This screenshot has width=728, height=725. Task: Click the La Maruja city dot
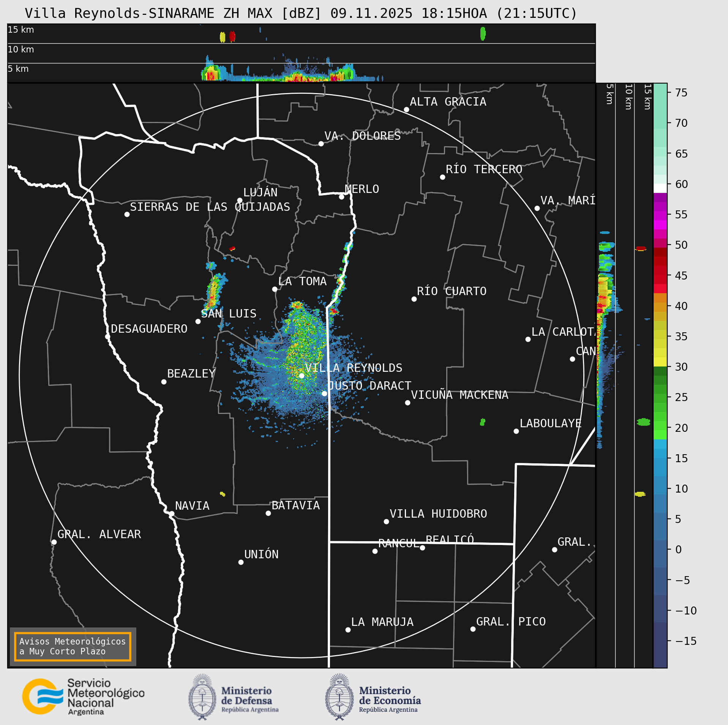pos(348,630)
